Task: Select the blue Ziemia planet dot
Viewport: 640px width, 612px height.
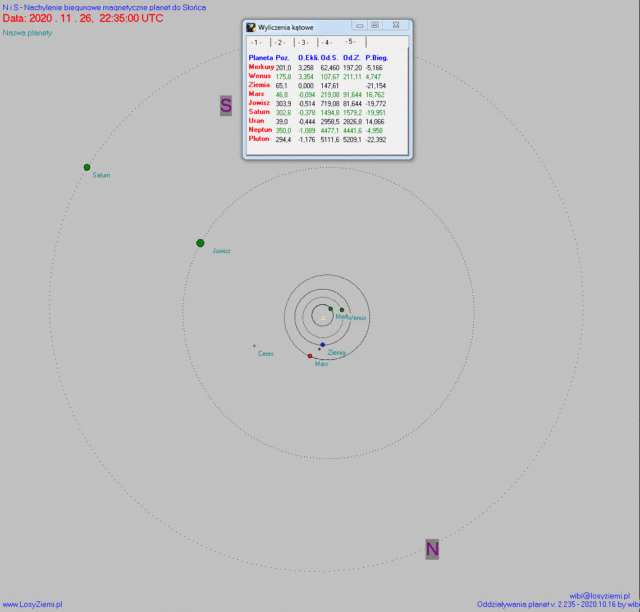Action: tap(322, 345)
